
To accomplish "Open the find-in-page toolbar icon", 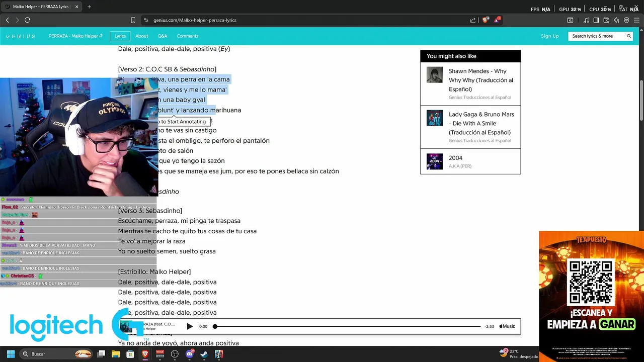I will (x=570, y=20).
